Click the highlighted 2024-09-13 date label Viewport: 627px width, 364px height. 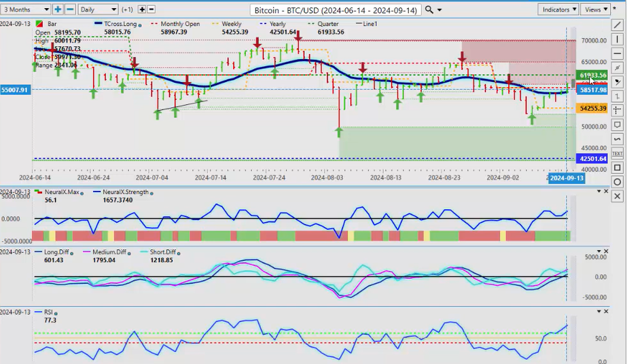(x=567, y=178)
